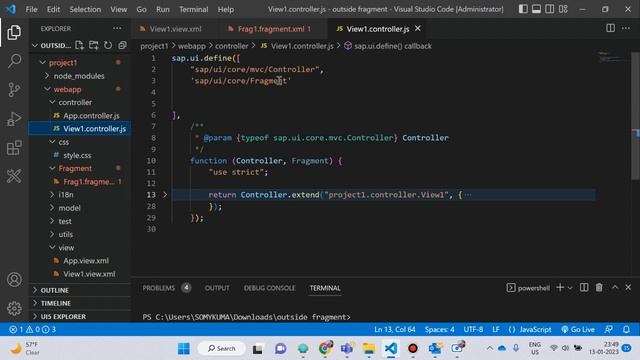Open the Extensions view
Image resolution: width=640 pixels, height=360 pixels.
click(14, 147)
